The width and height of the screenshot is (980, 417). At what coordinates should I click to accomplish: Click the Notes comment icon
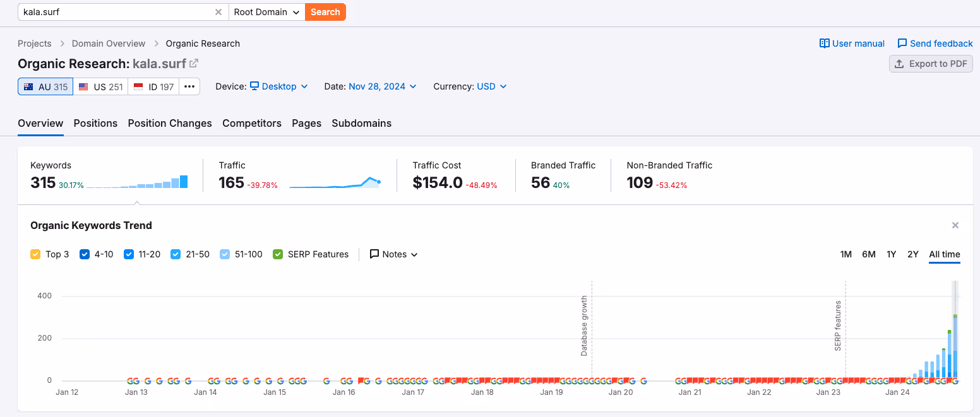[374, 254]
